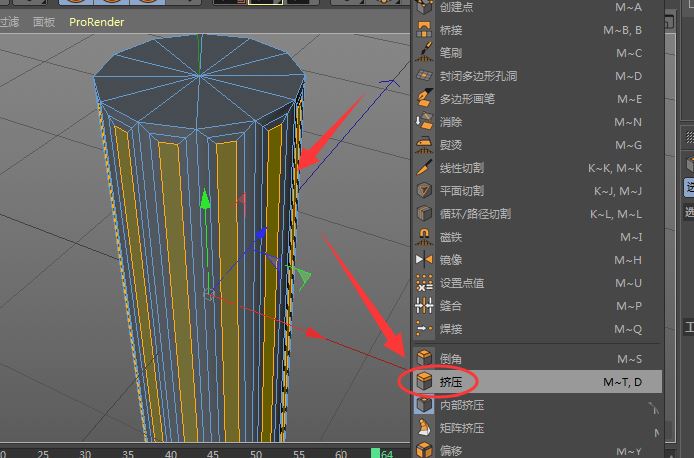Select Dissolve (消除) menu entry
694x458 pixels.
pos(451,122)
